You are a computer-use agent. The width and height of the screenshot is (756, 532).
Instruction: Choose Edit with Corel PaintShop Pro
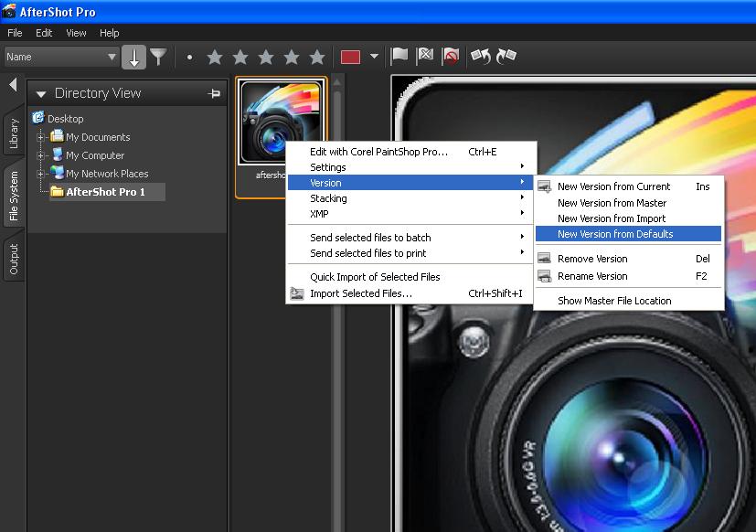coord(410,152)
